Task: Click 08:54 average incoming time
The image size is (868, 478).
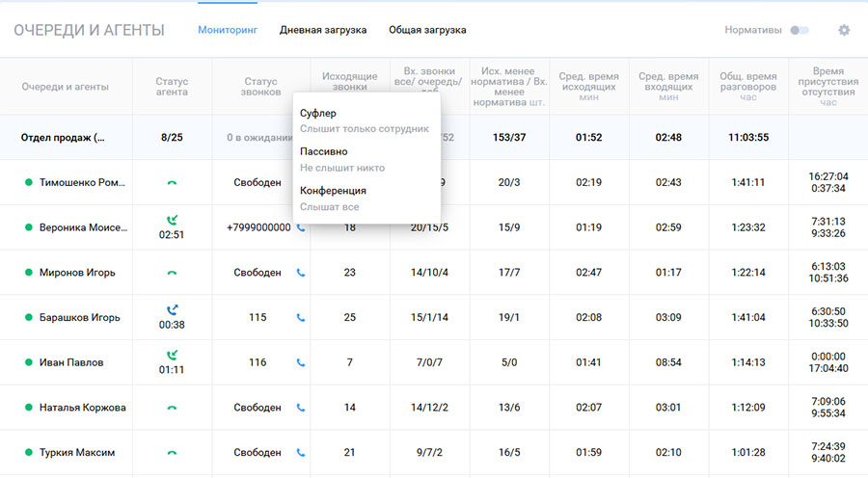Action: [668, 362]
